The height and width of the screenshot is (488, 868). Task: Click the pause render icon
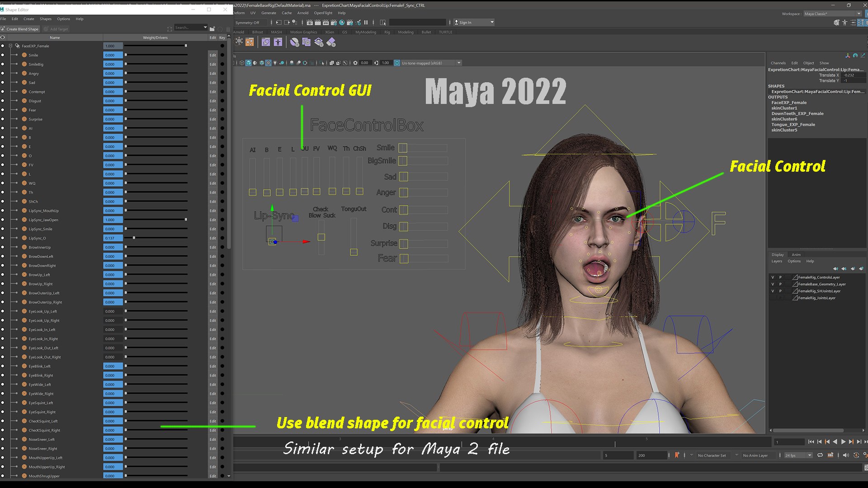click(x=366, y=22)
